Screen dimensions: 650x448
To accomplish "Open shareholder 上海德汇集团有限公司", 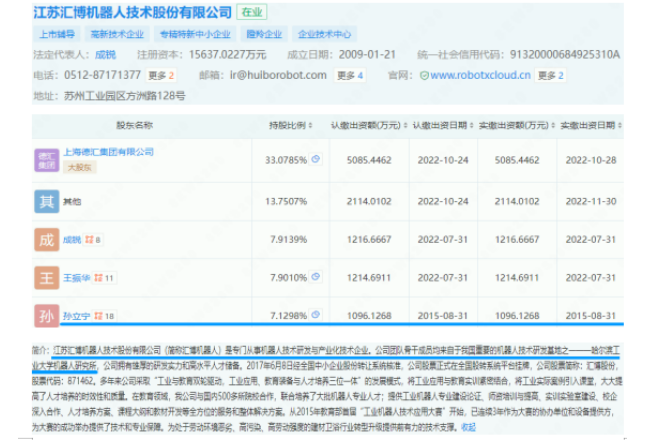I will coord(108,152).
